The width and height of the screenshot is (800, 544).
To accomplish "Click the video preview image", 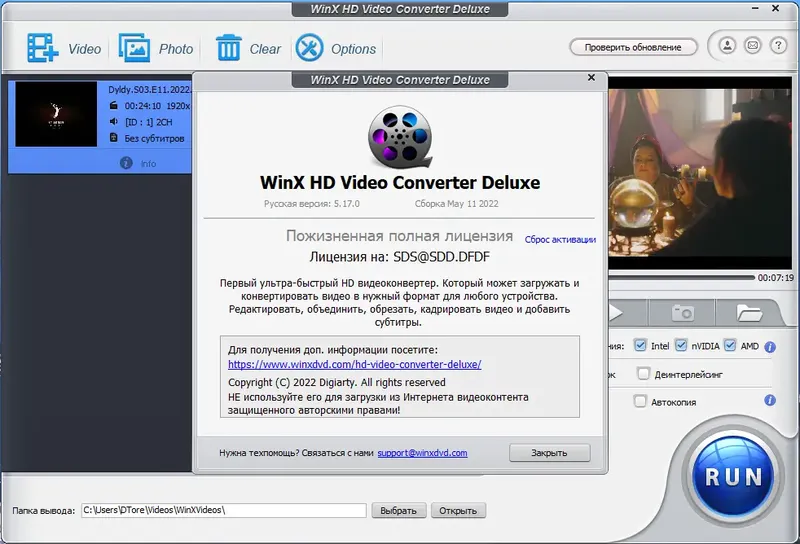I will click(699, 172).
